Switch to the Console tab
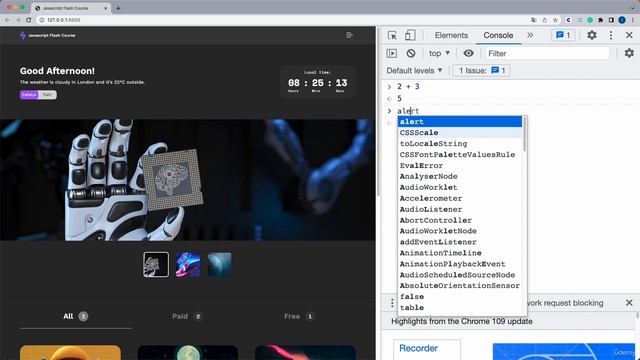The width and height of the screenshot is (640, 360). pyautogui.click(x=498, y=36)
